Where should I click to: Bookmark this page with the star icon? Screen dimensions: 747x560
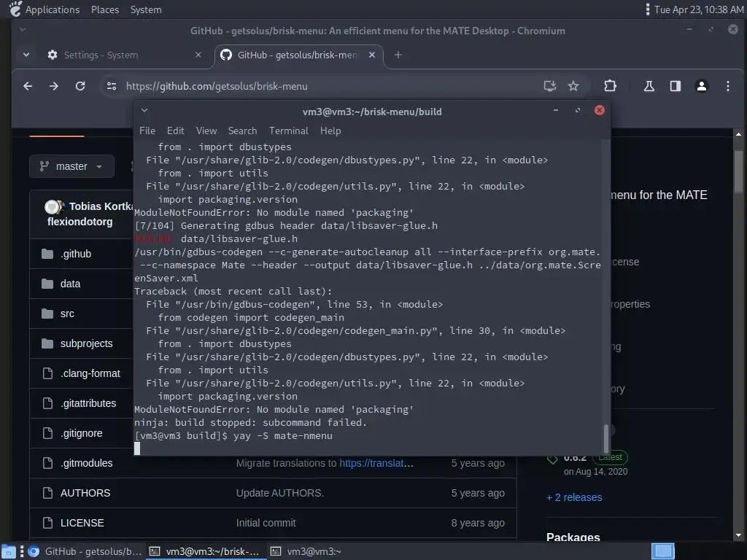[573, 86]
